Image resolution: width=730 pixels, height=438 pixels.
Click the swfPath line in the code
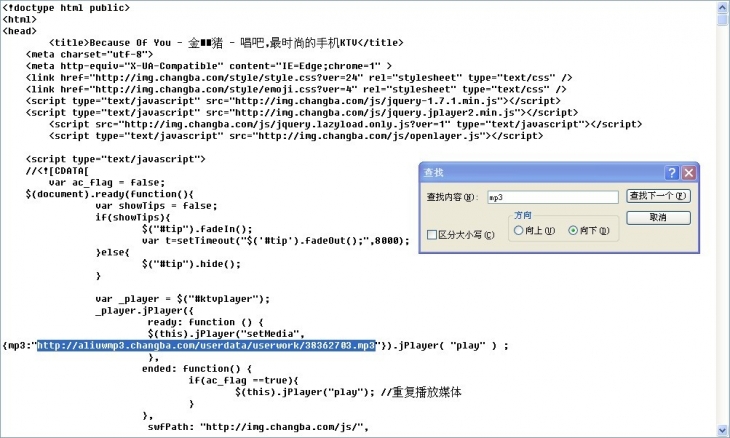(258, 427)
